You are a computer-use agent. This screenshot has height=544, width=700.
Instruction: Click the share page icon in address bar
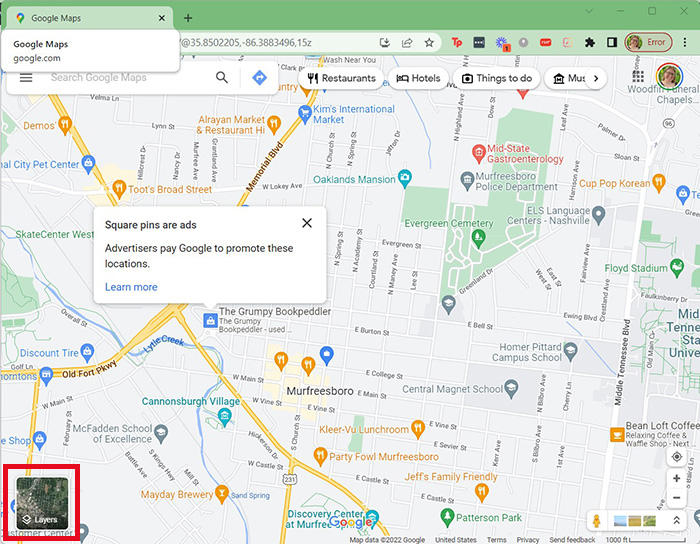click(x=407, y=42)
